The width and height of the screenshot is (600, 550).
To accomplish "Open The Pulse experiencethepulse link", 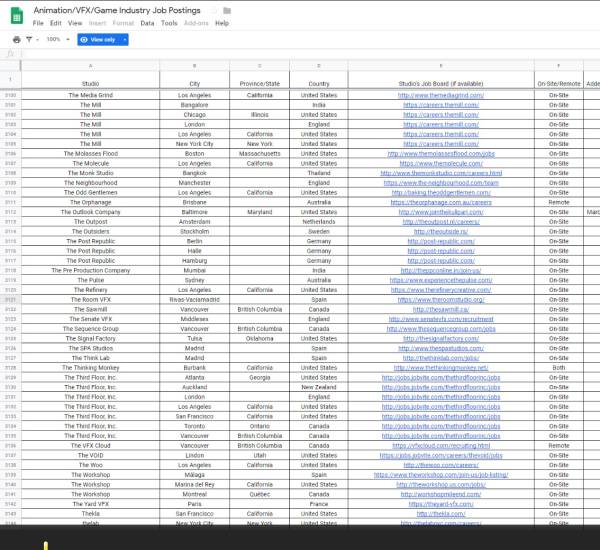I will pyautogui.click(x=441, y=280).
